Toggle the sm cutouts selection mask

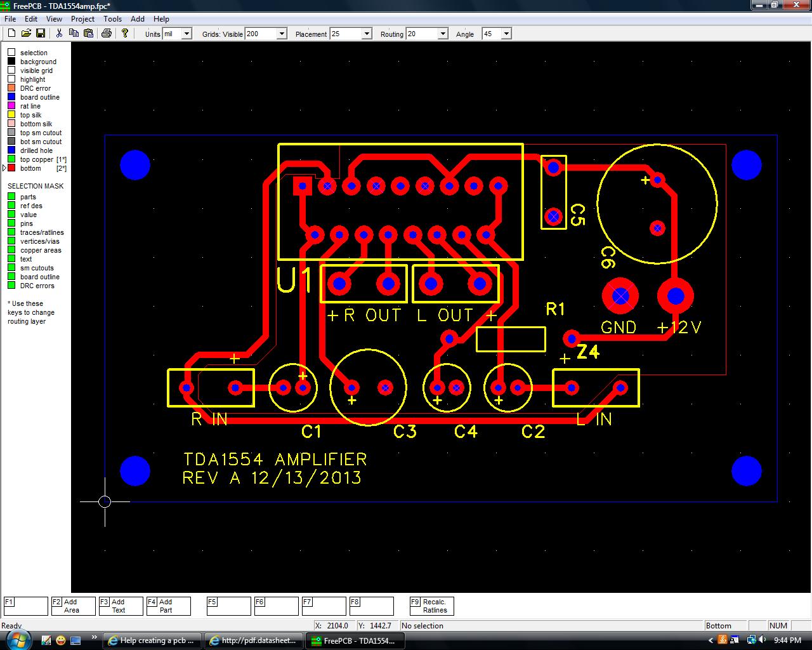(11, 268)
